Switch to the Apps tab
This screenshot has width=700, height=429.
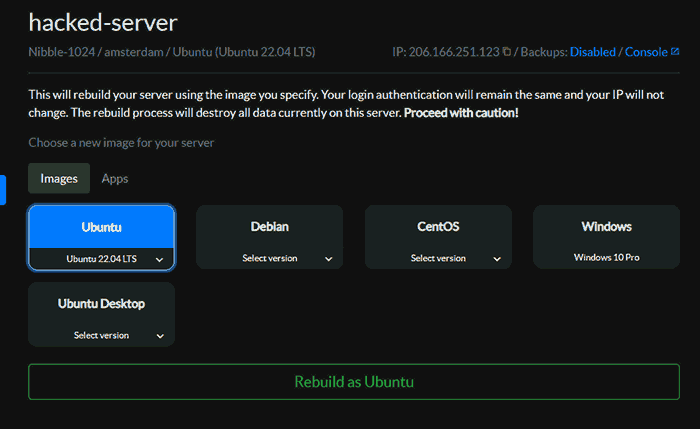(115, 179)
